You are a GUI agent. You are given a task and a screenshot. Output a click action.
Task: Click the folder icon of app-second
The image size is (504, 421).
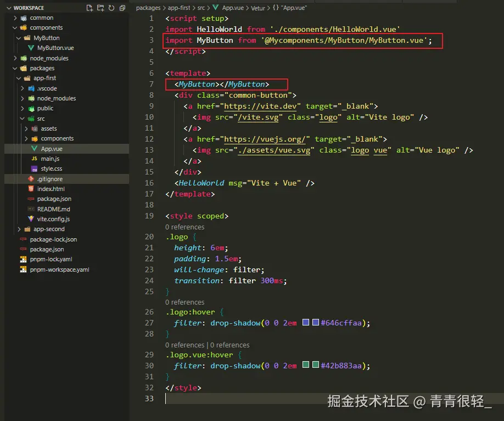point(27,229)
